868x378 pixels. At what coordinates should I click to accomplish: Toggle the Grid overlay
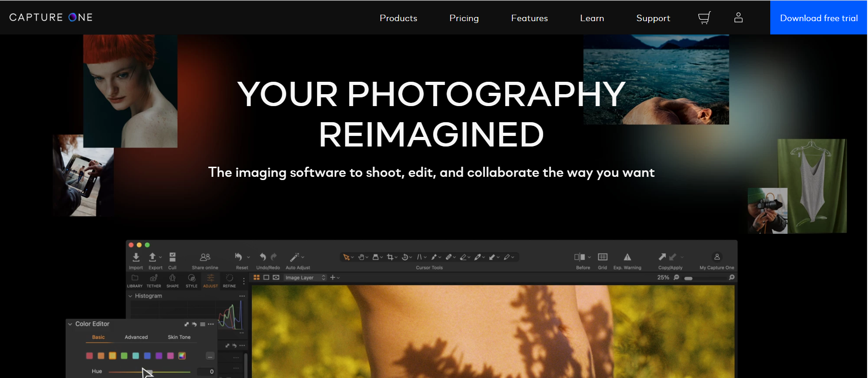pyautogui.click(x=602, y=257)
